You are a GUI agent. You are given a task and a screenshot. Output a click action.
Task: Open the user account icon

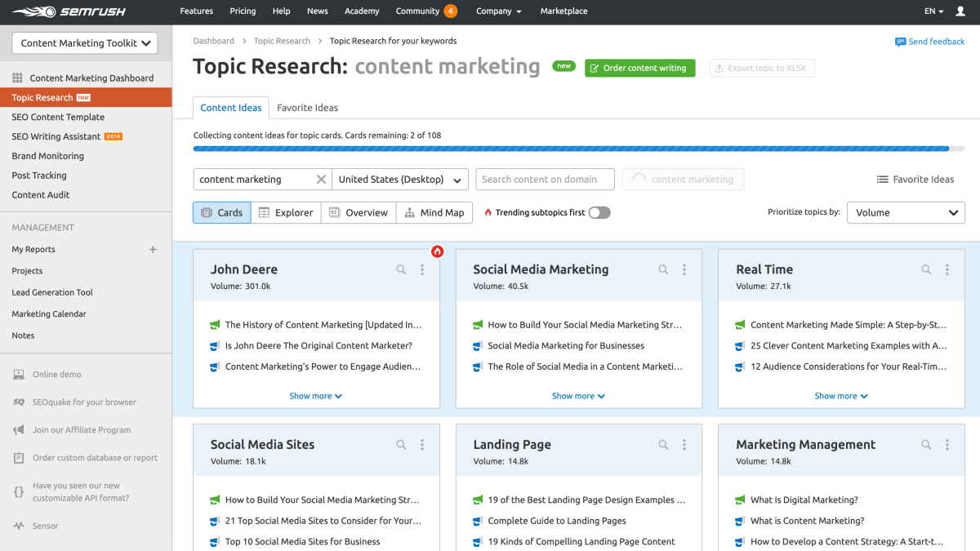click(x=960, y=11)
